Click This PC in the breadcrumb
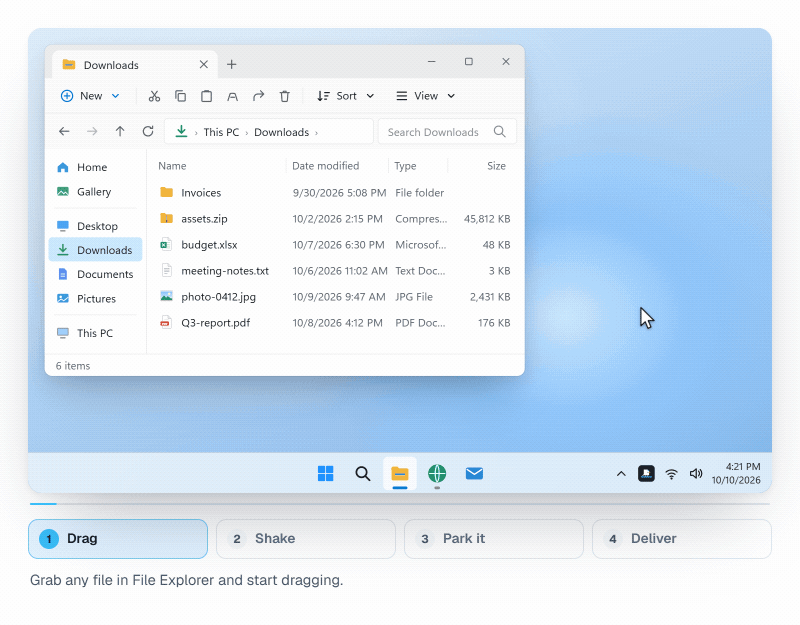800x625 pixels. tap(221, 132)
